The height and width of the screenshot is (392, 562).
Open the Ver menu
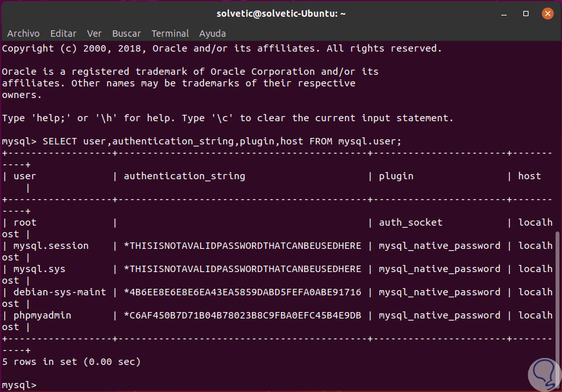94,34
